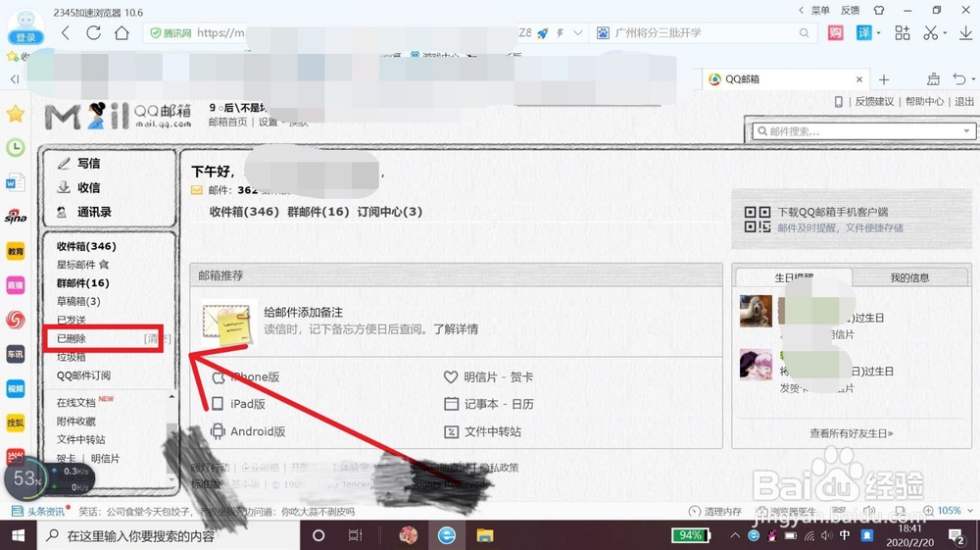The width and height of the screenshot is (980, 550).
Task: Switch to 我的信息 tab
Action: coord(909,277)
